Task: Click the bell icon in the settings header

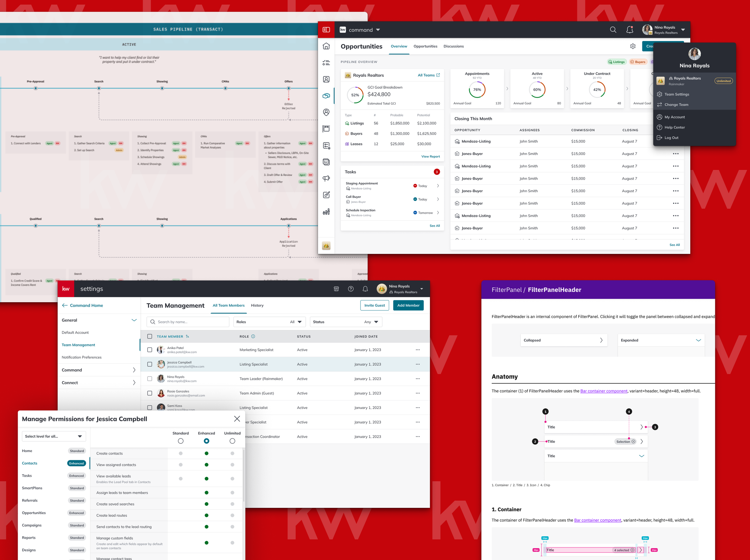Action: click(365, 289)
